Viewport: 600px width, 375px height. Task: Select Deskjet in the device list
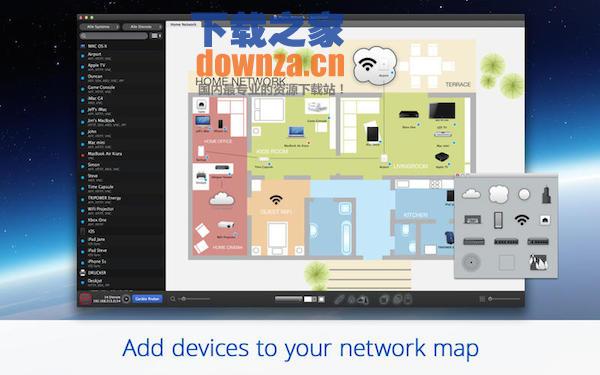[x=121, y=283]
